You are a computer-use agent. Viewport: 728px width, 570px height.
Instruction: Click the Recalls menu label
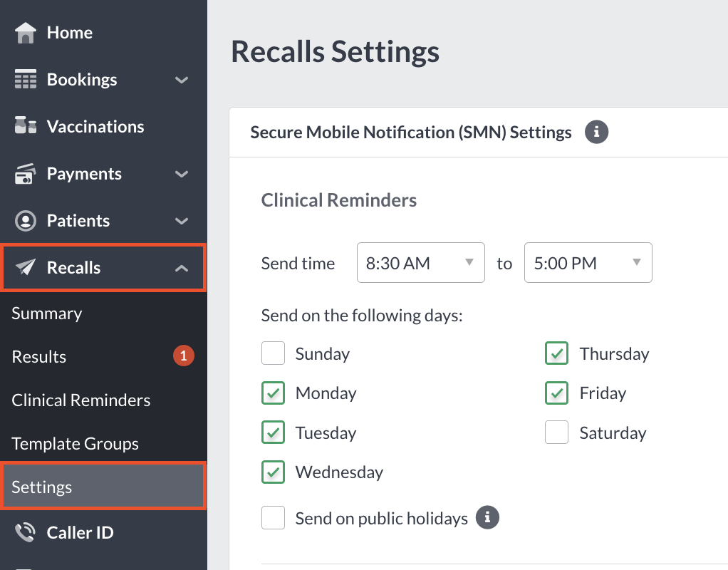pyautogui.click(x=73, y=268)
